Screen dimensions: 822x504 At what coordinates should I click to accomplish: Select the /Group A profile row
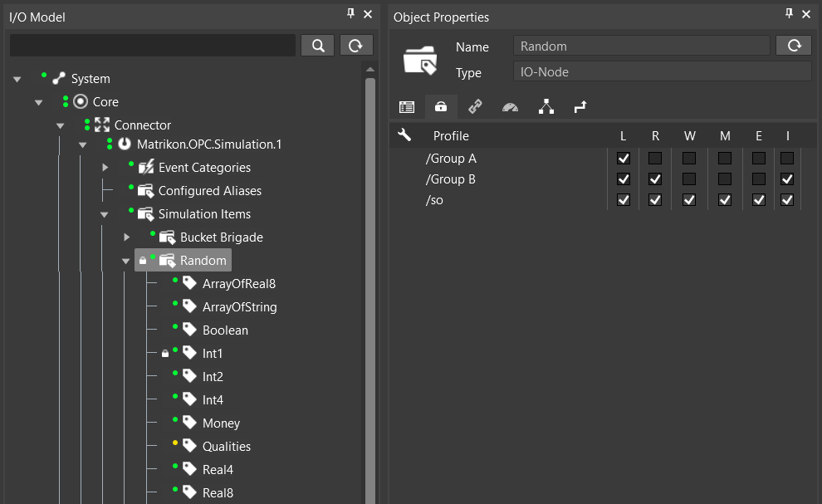coord(451,158)
